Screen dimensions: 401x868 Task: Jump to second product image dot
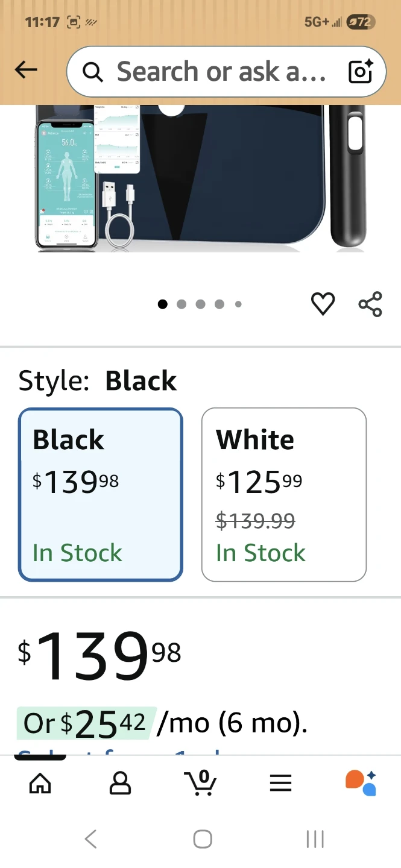pos(182,304)
